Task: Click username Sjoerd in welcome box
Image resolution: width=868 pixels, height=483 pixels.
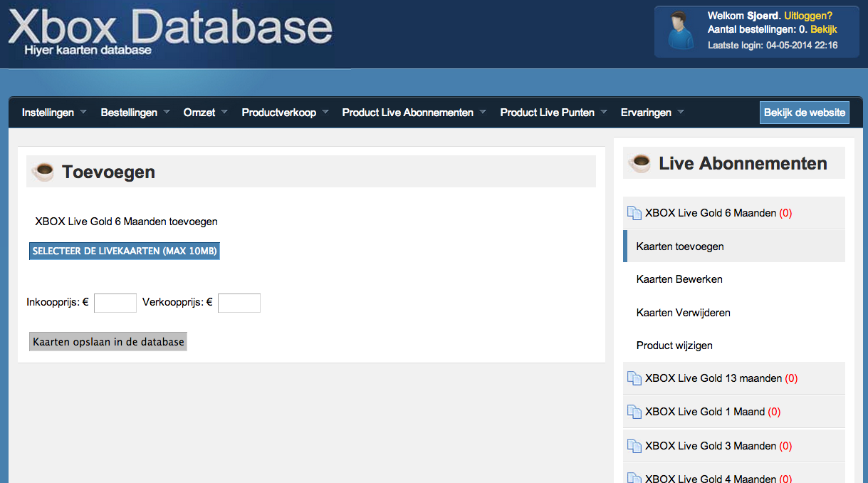Action: pyautogui.click(x=763, y=16)
